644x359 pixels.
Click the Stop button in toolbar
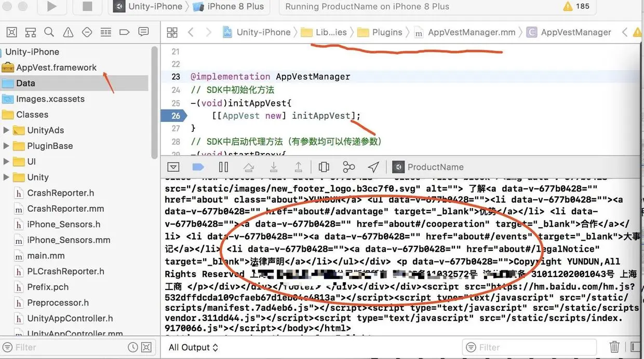coord(87,7)
